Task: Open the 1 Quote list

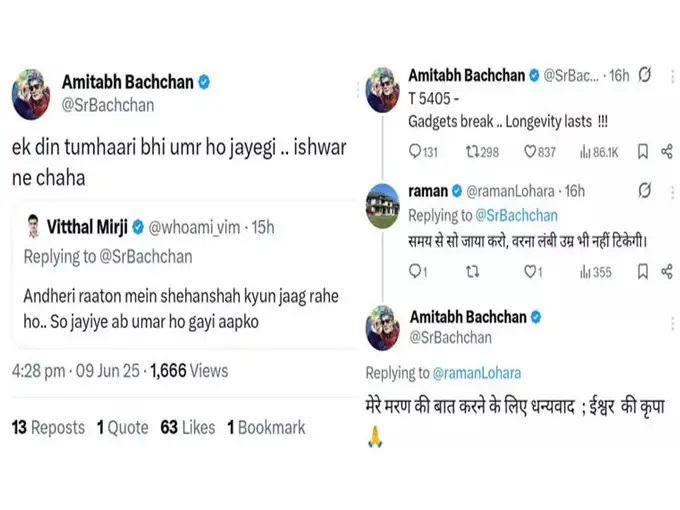Action: 122,427
